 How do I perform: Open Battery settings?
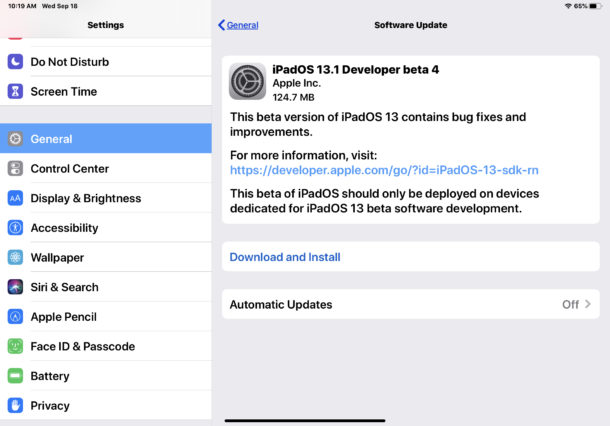coord(106,376)
